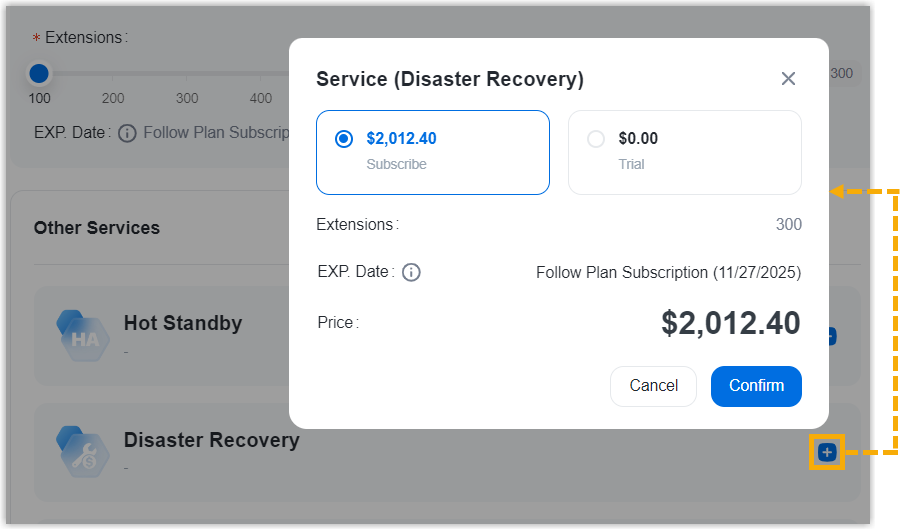The height and width of the screenshot is (530, 901).
Task: Pick the 300 mark on Extensions slider
Action: (187, 98)
